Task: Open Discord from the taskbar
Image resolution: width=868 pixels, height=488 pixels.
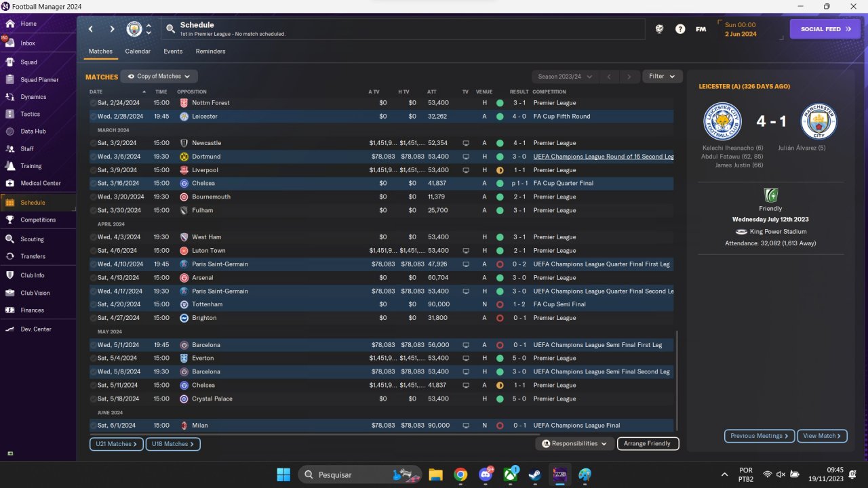Action: (486, 474)
